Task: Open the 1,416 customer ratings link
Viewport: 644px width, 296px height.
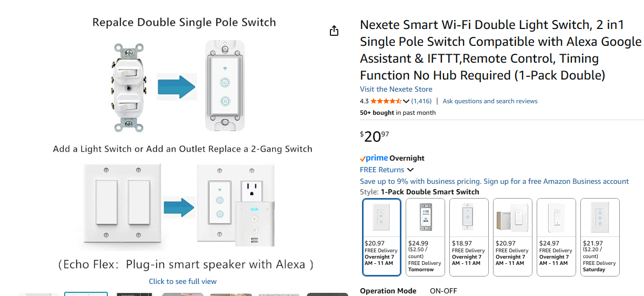Action: [421, 101]
